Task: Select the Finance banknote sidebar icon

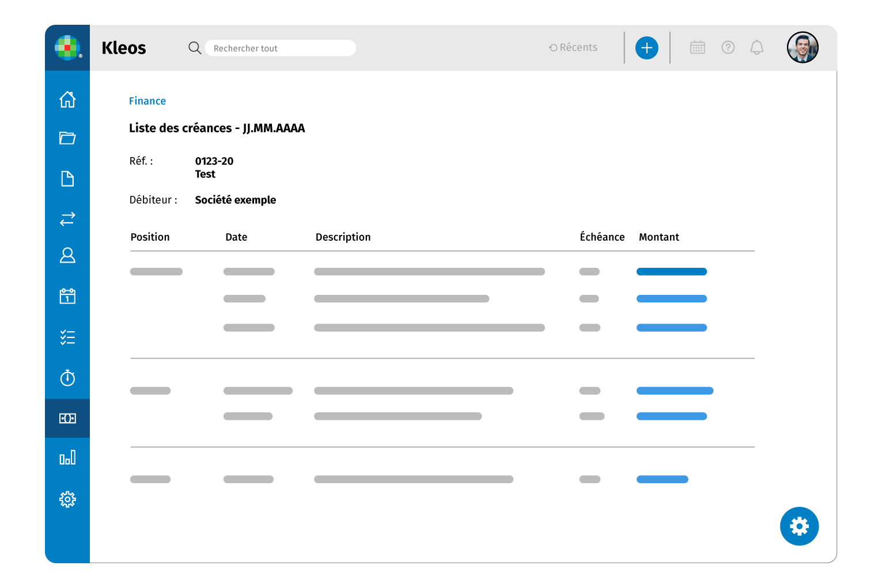Action: tap(67, 419)
